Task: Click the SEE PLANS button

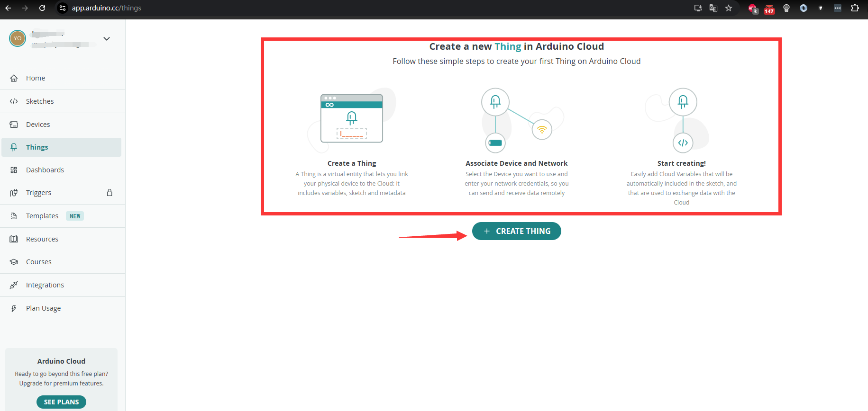Action: point(61,402)
